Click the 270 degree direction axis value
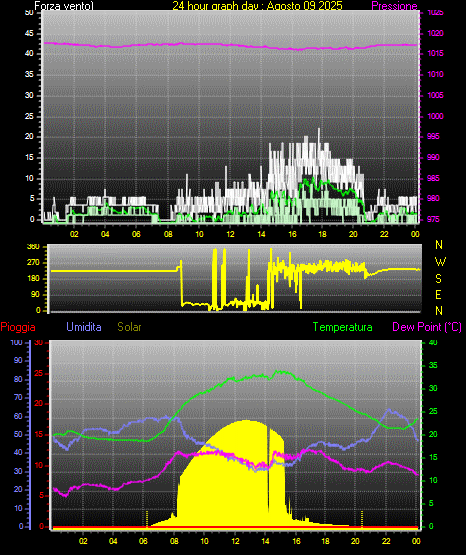Viewport: 466px width, 555px height. point(33,263)
